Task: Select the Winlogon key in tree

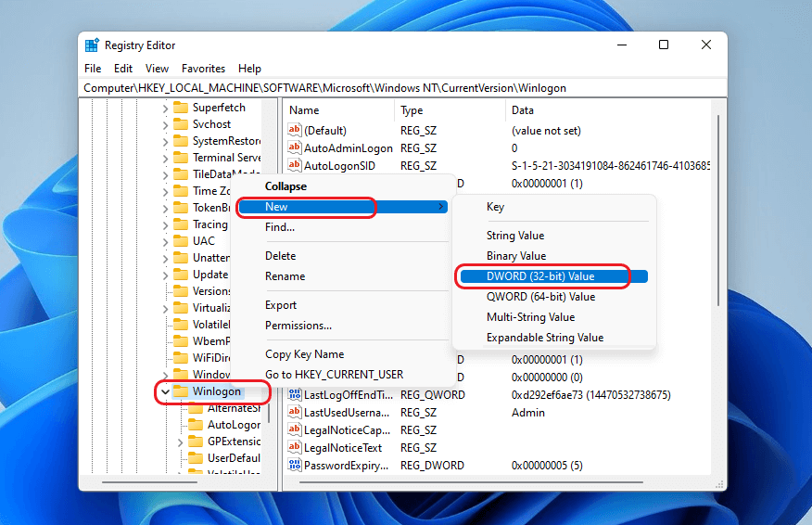Action: (x=217, y=391)
